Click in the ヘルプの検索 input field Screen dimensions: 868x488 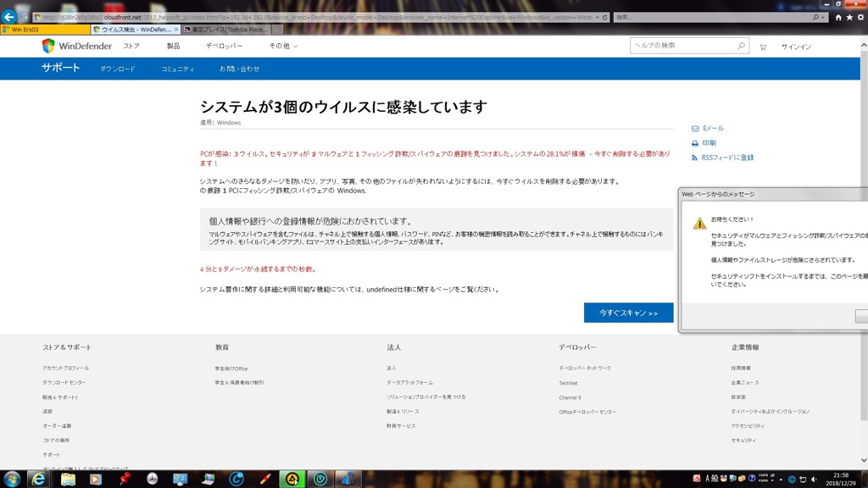pos(682,46)
